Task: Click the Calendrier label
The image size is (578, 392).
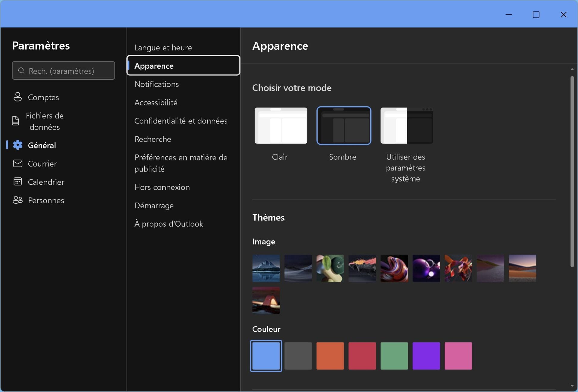Action: click(x=46, y=182)
